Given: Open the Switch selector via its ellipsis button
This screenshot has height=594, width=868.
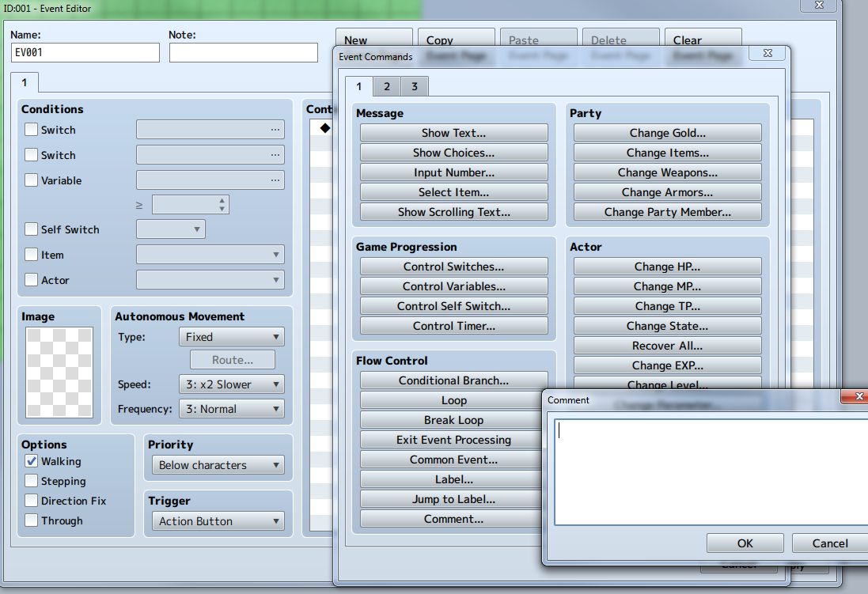Looking at the screenshot, I should click(275, 130).
